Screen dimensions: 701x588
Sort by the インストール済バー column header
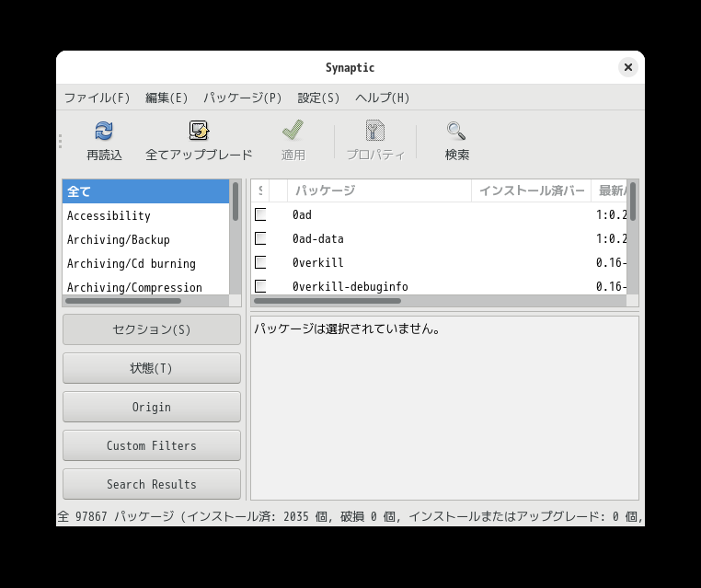click(532, 190)
